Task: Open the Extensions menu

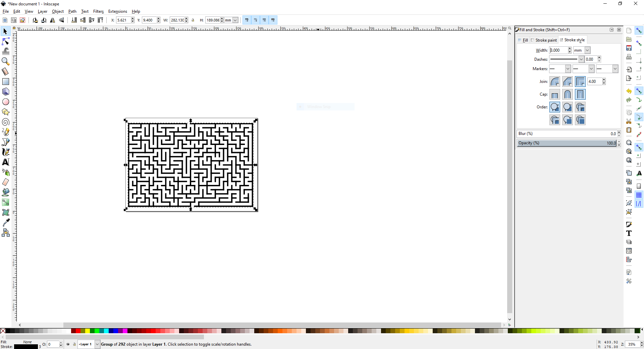Action: [x=117, y=11]
